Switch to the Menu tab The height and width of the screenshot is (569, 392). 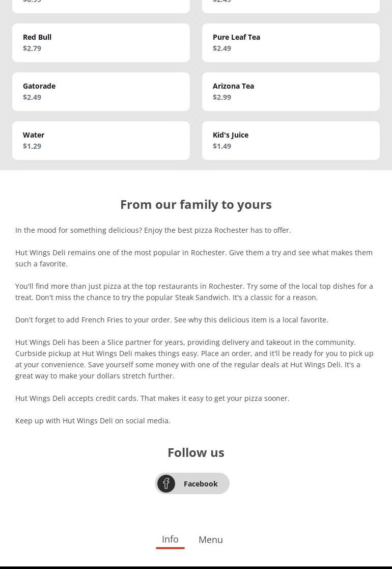tap(211, 539)
